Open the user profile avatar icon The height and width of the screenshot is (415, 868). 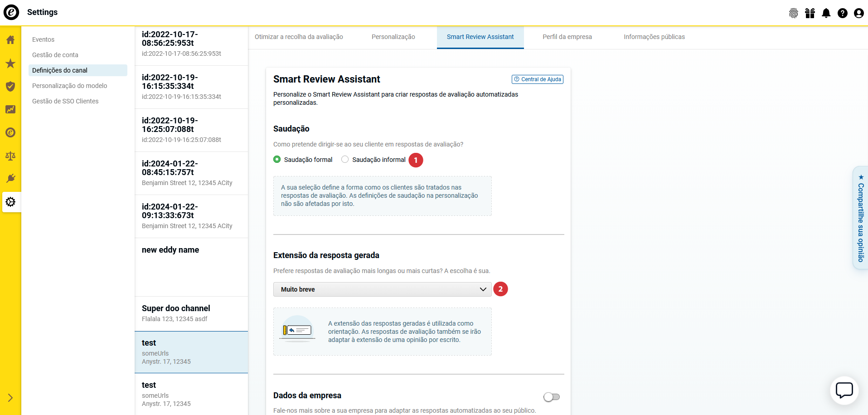point(858,13)
